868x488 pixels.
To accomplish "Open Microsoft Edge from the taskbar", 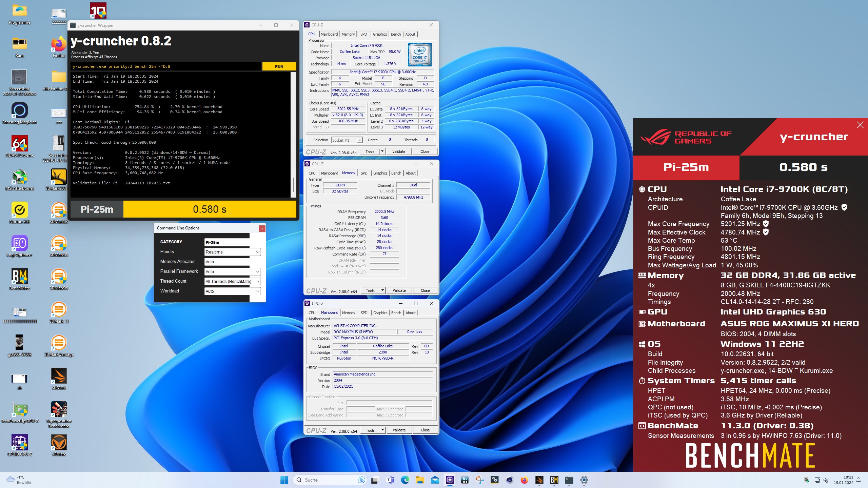I will pos(405,480).
